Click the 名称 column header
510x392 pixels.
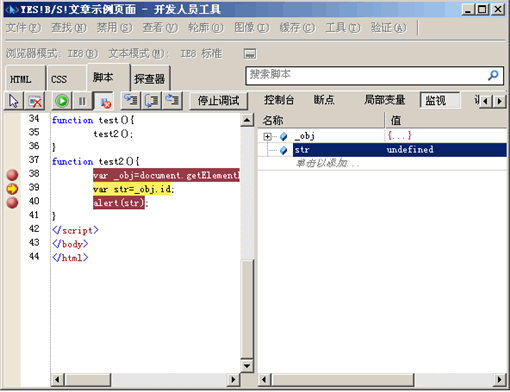(x=321, y=120)
